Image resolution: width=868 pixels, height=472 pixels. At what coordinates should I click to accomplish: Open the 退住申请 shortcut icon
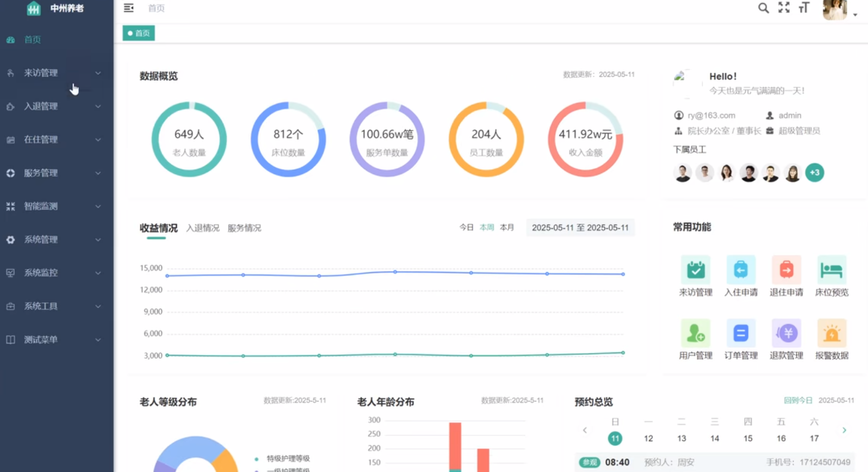(x=786, y=270)
